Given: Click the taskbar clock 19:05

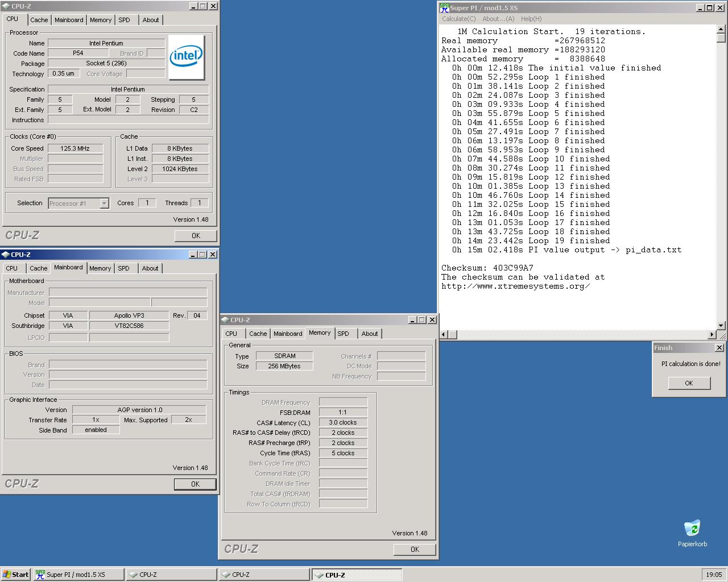Looking at the screenshot, I should (714, 575).
